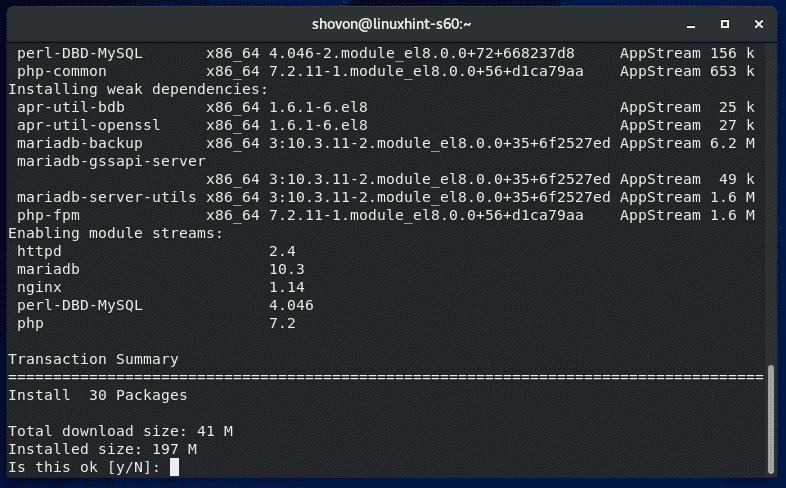The image size is (786, 488).
Task: Click the scrollbar thumb at the bottom right
Action: tap(770, 418)
